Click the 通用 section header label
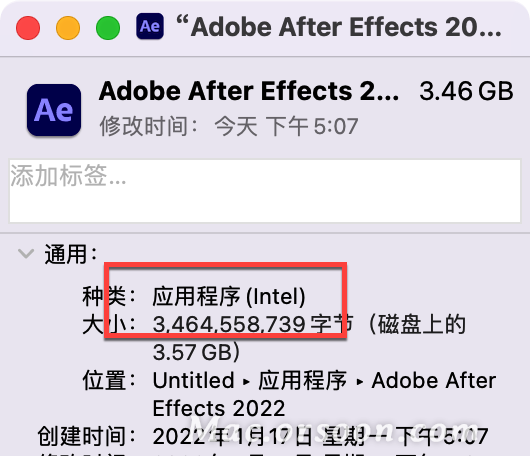 click(71, 254)
